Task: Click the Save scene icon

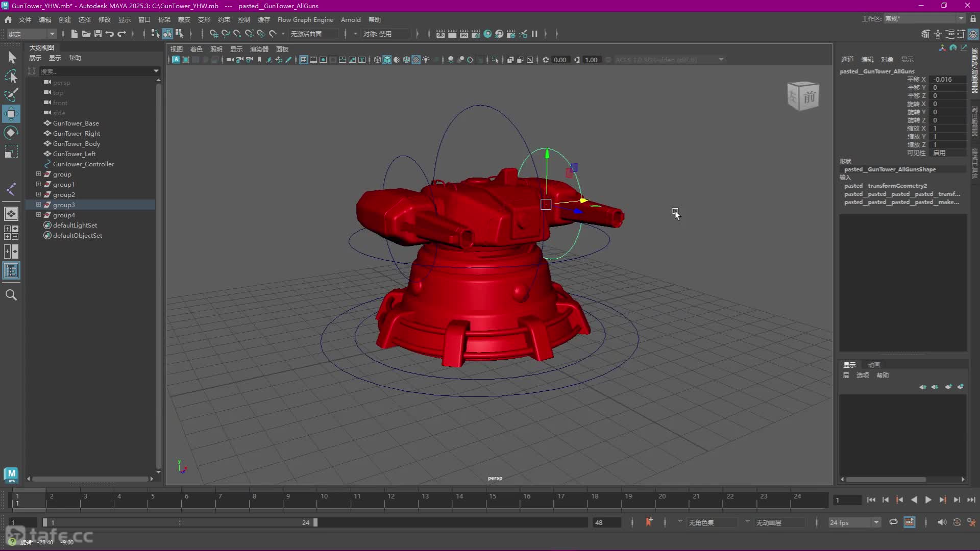Action: point(98,34)
